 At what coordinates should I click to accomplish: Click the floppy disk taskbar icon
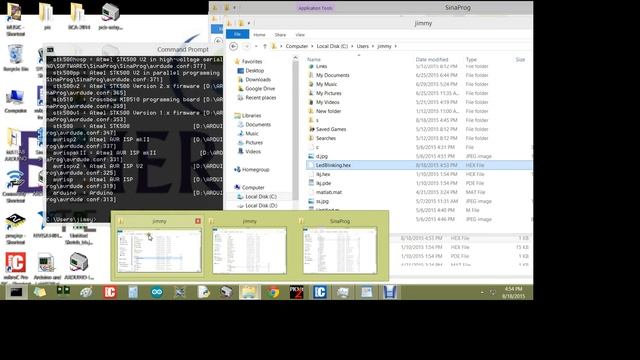click(x=390, y=292)
